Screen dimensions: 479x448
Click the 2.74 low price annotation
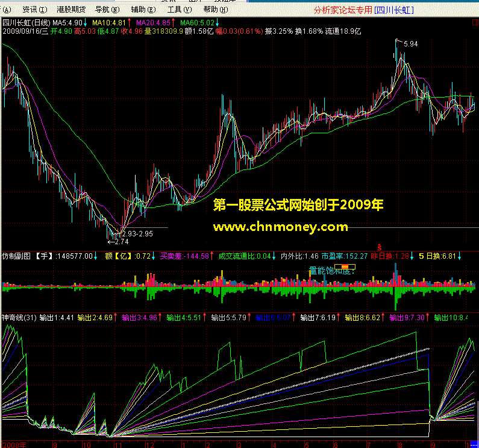[x=122, y=242]
